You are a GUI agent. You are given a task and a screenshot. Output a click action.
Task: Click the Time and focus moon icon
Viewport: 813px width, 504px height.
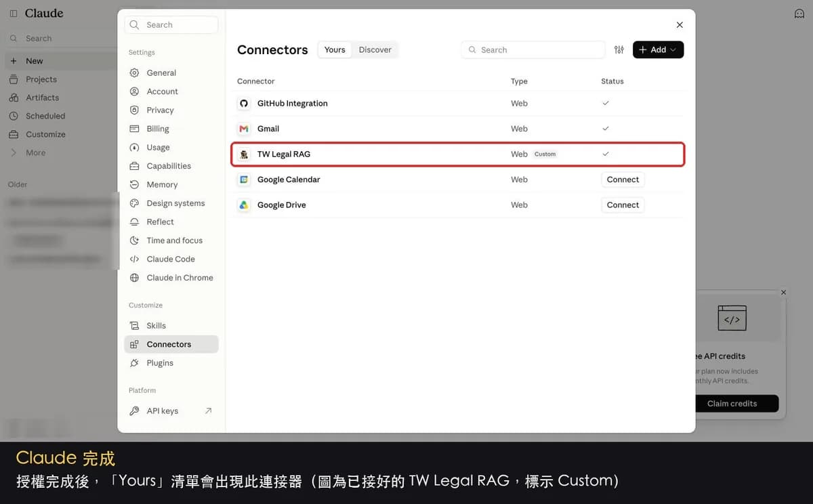pyautogui.click(x=134, y=240)
